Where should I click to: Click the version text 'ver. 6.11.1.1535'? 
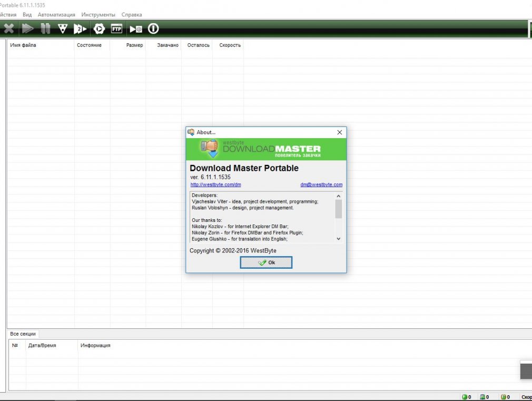point(210,177)
